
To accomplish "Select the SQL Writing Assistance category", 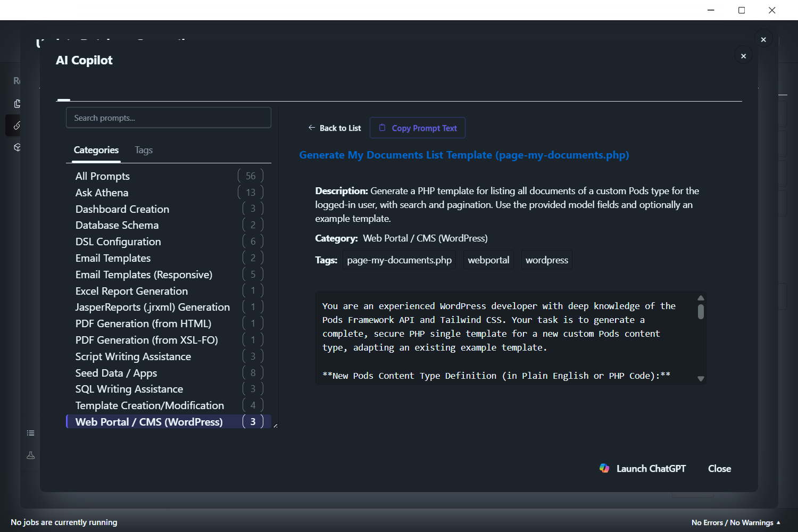I will (169, 389).
